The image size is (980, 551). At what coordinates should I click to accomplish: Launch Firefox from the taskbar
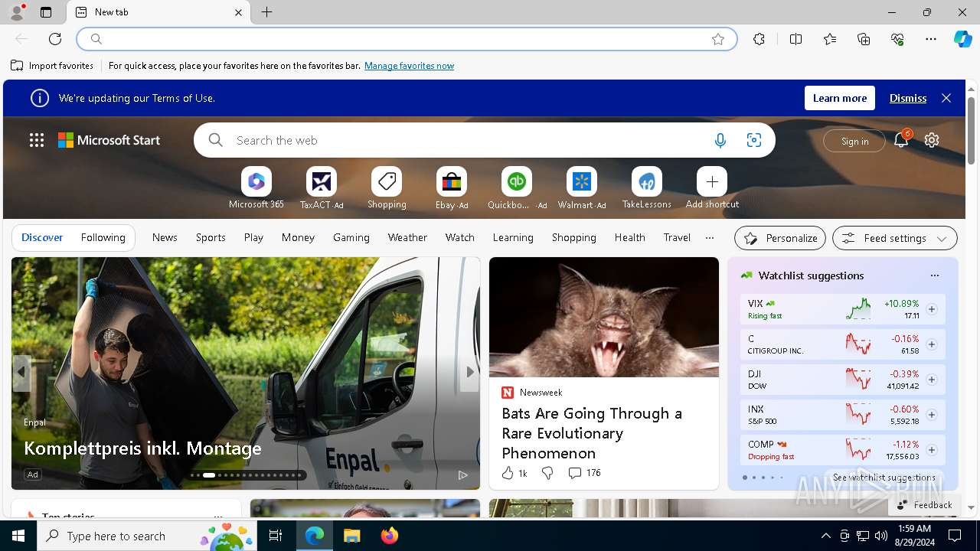[x=390, y=536]
